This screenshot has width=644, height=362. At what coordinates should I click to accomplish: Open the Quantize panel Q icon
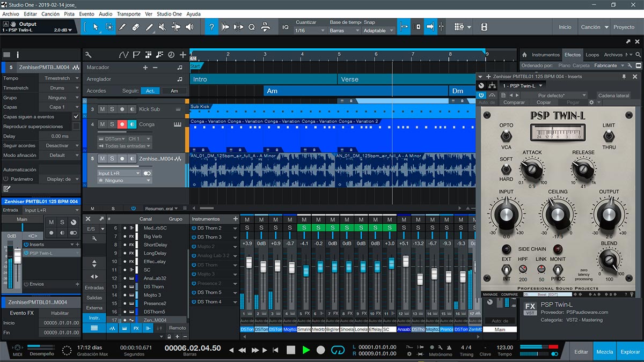(252, 27)
